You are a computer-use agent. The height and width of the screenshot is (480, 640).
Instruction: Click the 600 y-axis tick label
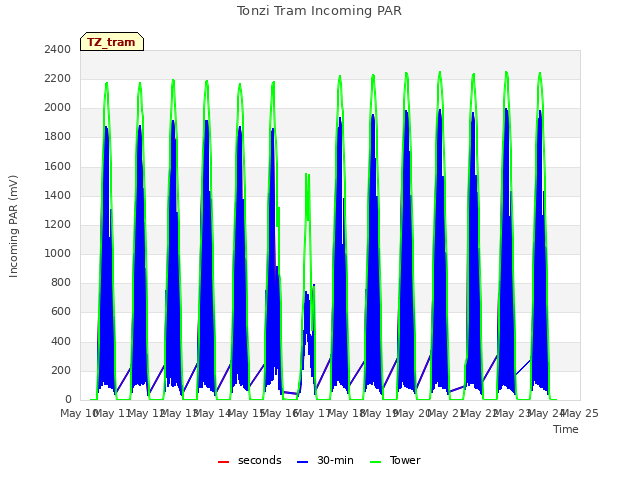[x=61, y=312]
